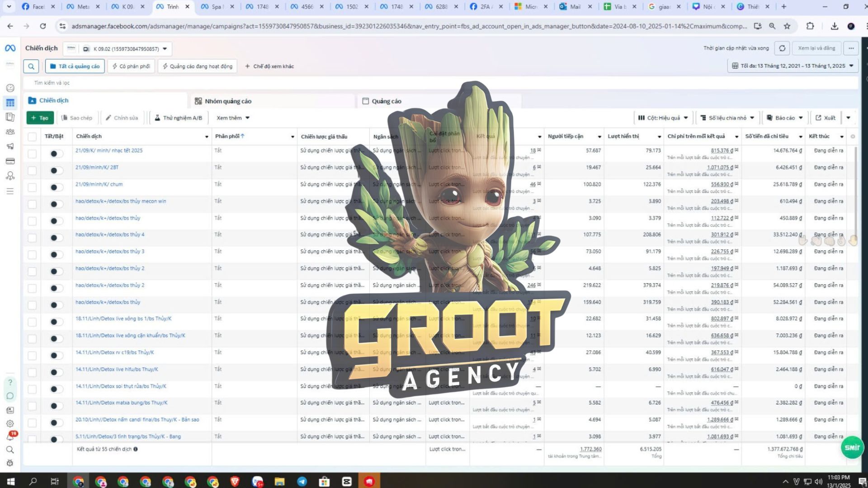
Task: Select checkbox for '21/09/minh/K/ chum' campaign
Action: pyautogui.click(x=32, y=187)
